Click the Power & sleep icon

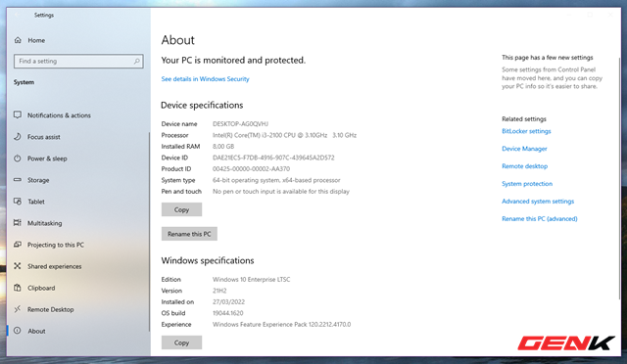[18, 159]
